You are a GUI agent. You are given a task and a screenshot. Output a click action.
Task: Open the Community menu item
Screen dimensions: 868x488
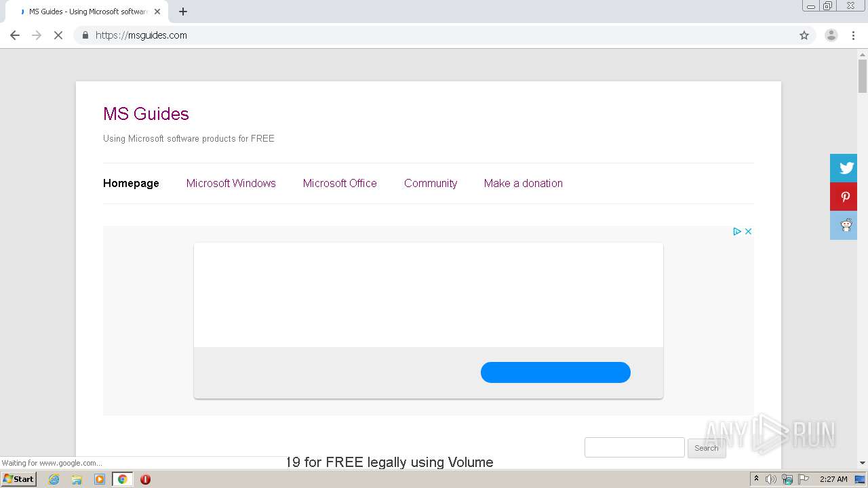[x=431, y=183]
